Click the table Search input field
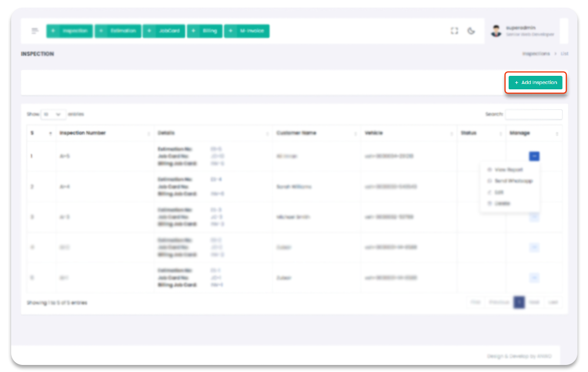Screen dimensions: 588x372 533,115
